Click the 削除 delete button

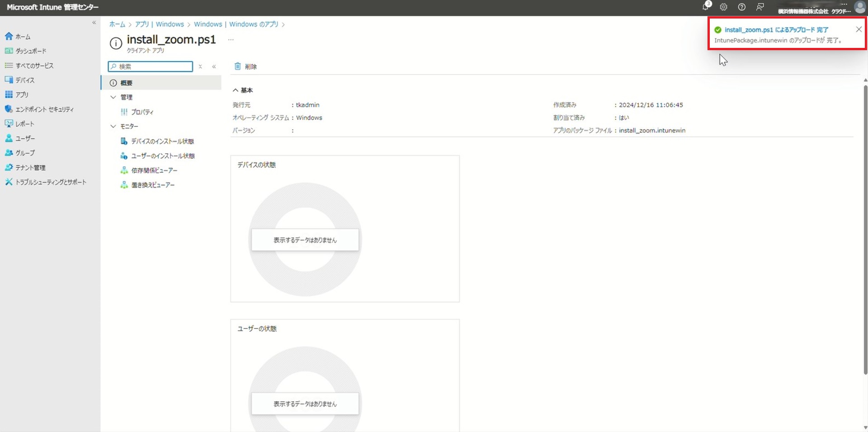click(x=245, y=66)
